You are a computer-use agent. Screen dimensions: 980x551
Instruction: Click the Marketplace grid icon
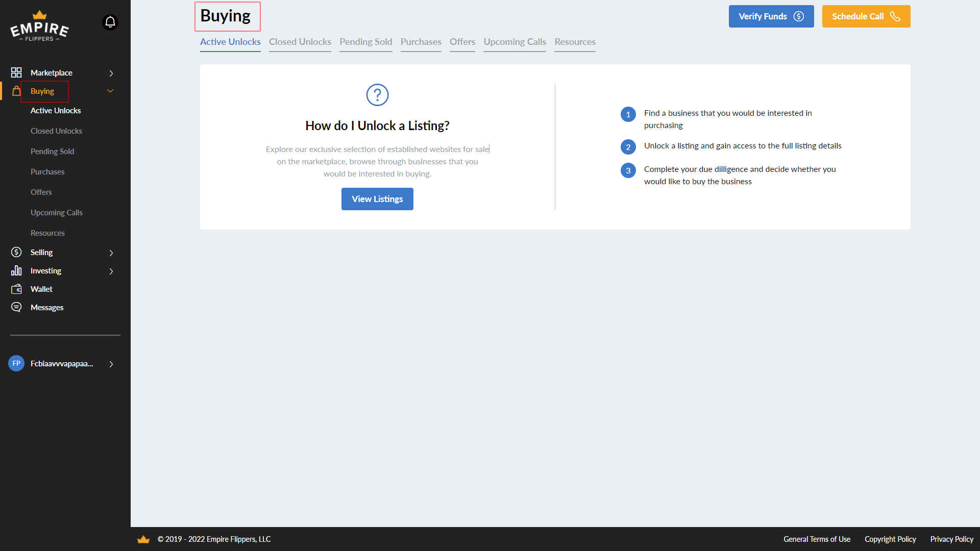point(16,72)
